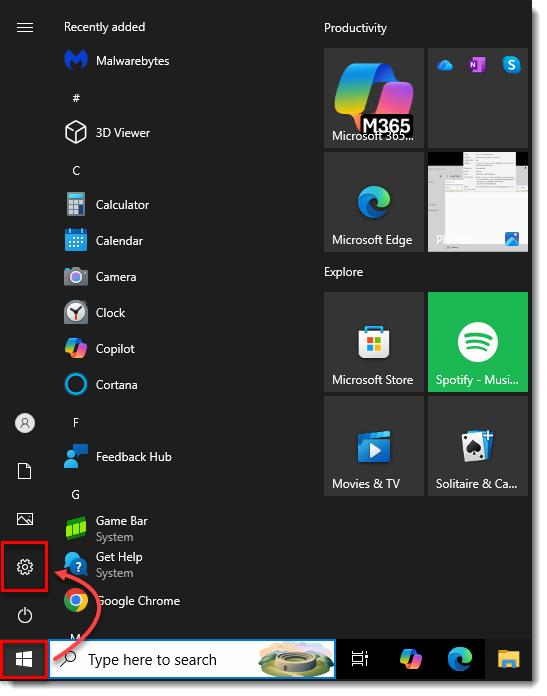This screenshot has height=696, width=547.
Task: Click the Productivity group header
Action: point(355,28)
